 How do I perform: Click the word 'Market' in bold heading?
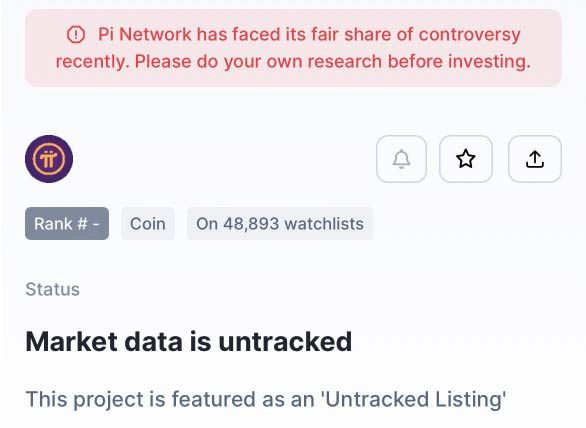(72, 342)
